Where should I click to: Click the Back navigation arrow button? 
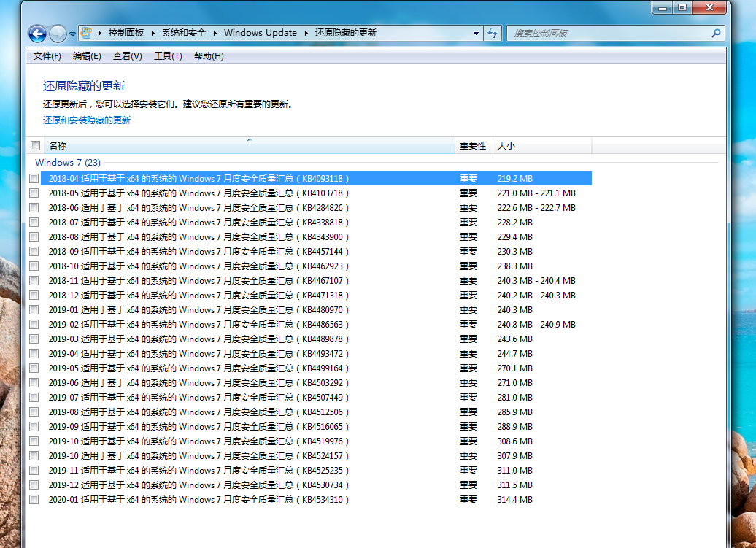pos(37,34)
